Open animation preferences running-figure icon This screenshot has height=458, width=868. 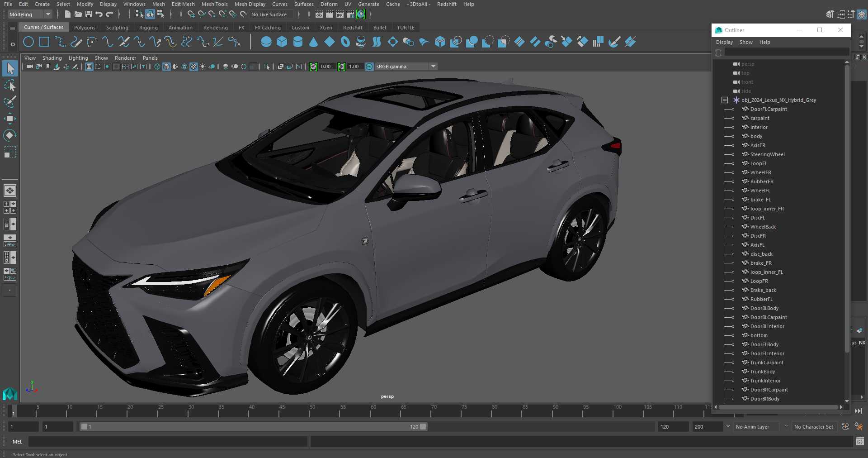(859, 427)
